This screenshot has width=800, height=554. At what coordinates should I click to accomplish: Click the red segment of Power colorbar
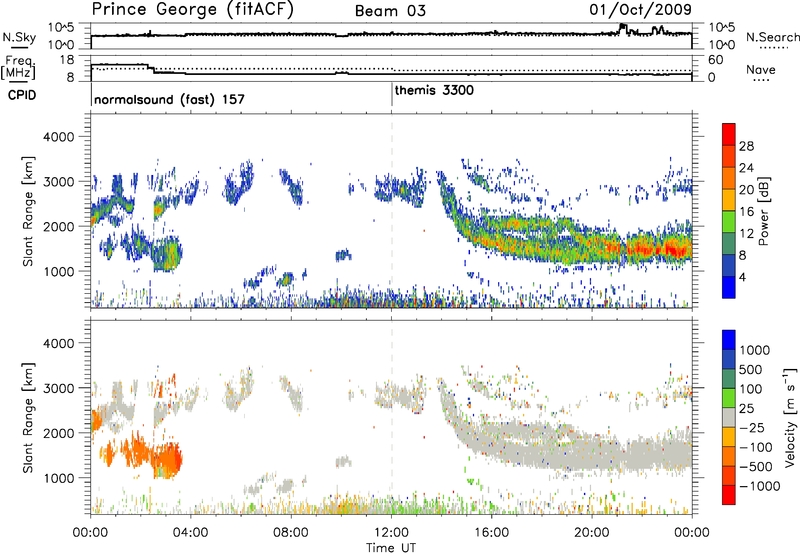tap(729, 134)
